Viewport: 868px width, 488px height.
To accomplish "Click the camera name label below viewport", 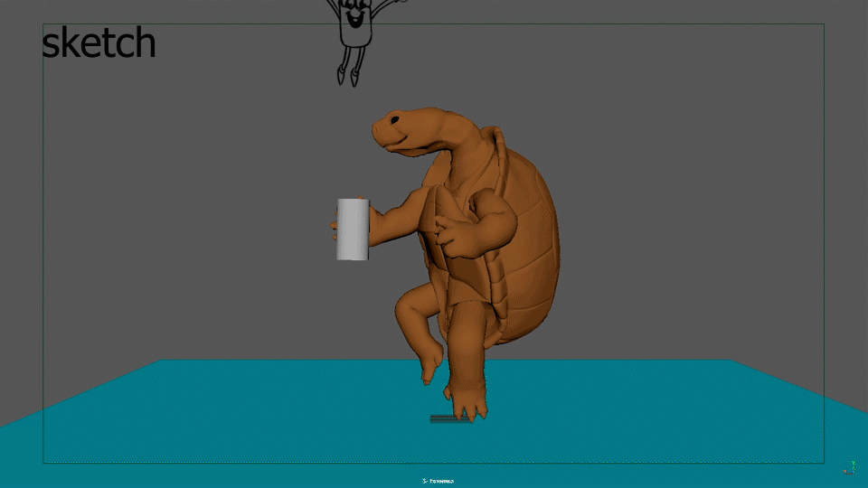I will pyautogui.click(x=439, y=481).
